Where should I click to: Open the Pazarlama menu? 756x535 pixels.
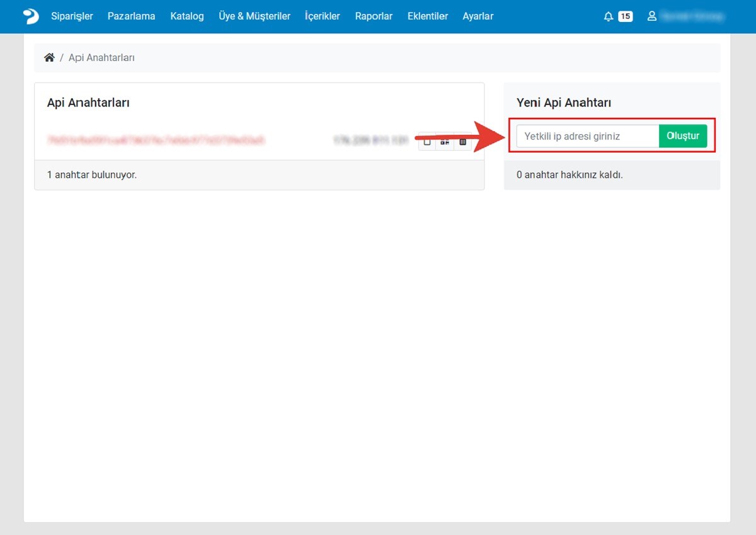(131, 16)
